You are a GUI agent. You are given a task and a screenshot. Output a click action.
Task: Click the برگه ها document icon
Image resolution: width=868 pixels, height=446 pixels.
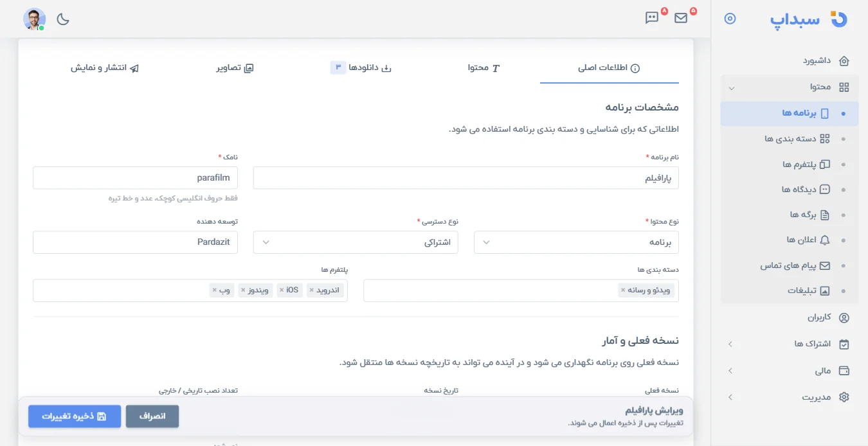click(825, 215)
